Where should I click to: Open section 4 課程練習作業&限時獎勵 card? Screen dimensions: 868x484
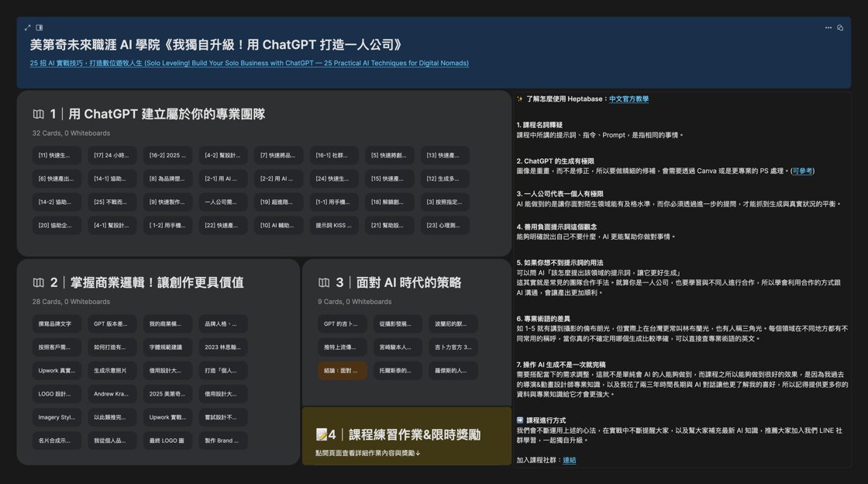[407, 437]
